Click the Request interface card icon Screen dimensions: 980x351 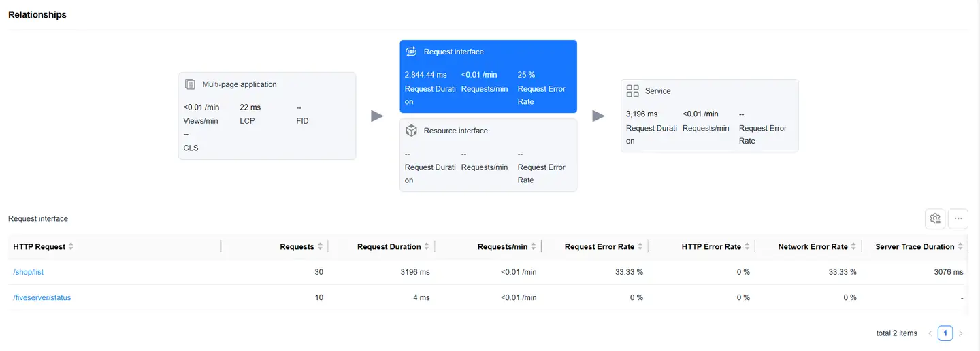tap(411, 52)
